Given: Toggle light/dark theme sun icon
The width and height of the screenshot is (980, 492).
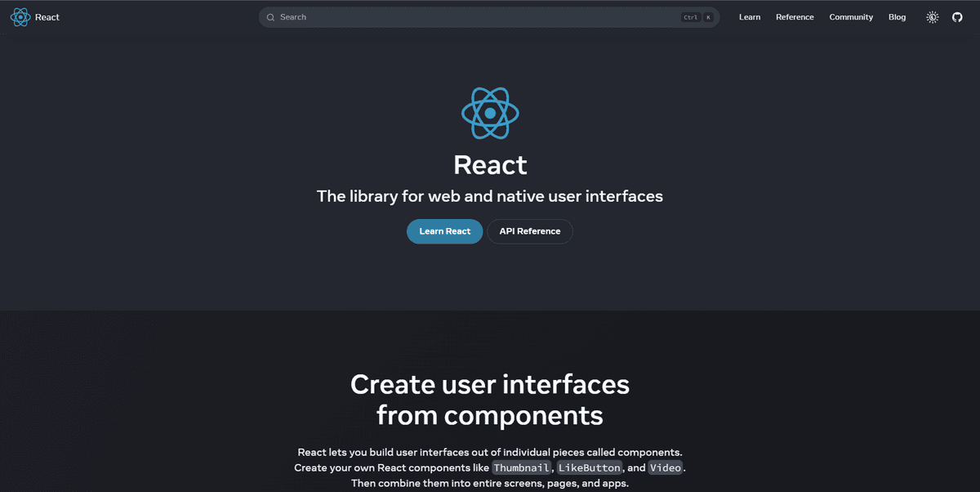Looking at the screenshot, I should (x=933, y=17).
